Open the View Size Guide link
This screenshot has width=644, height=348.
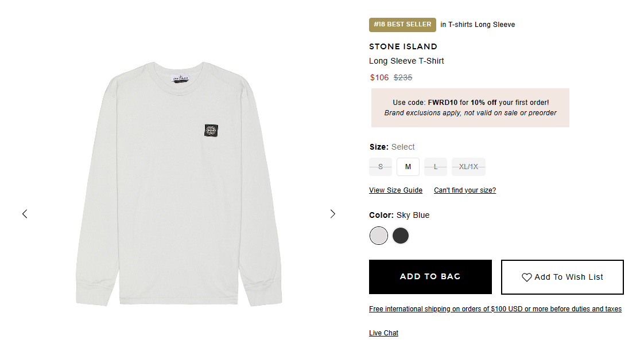tap(395, 190)
